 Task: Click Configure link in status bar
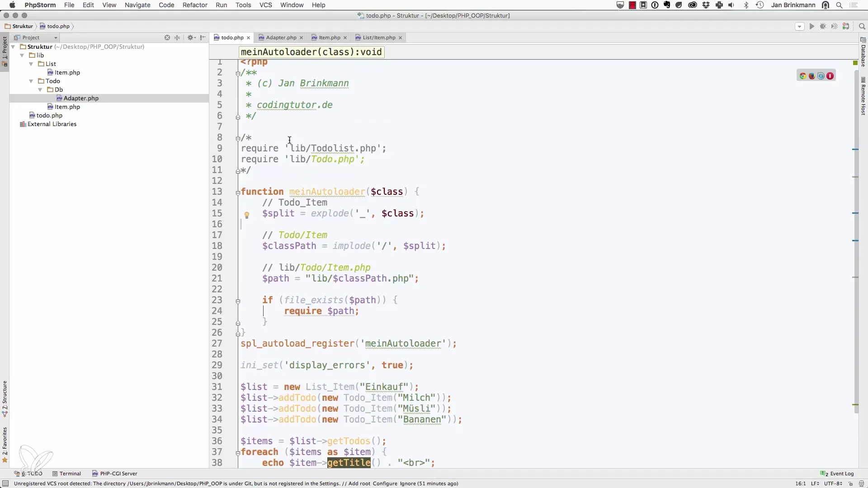click(385, 483)
